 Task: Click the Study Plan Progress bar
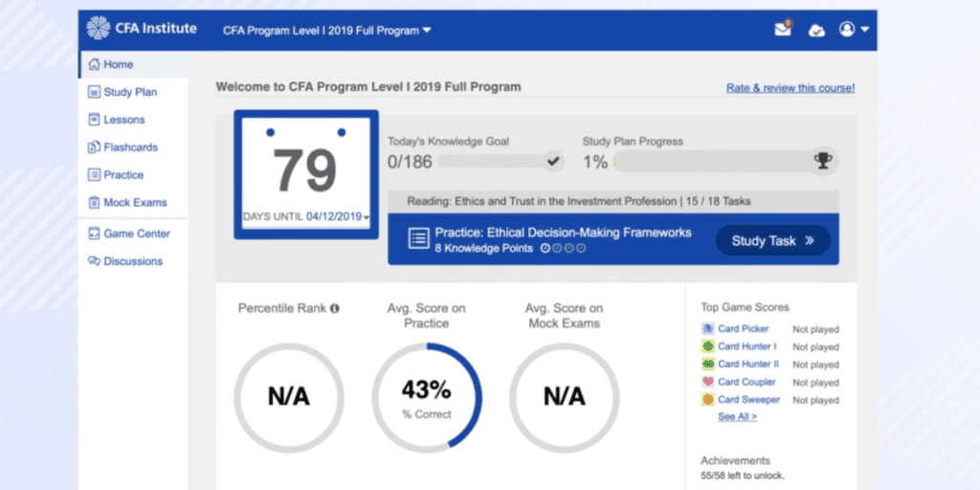point(725,161)
